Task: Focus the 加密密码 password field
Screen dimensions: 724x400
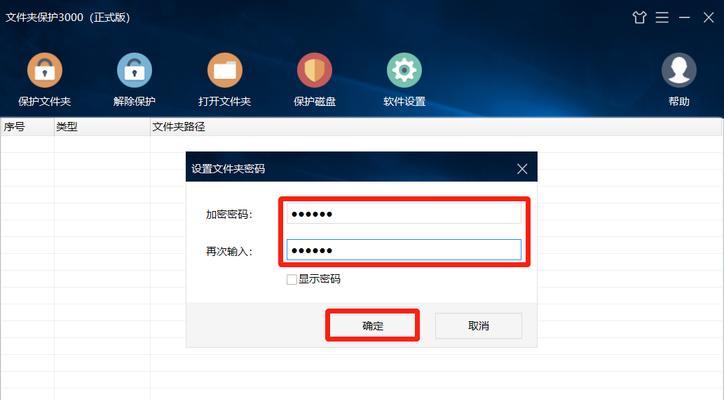Action: (404, 214)
